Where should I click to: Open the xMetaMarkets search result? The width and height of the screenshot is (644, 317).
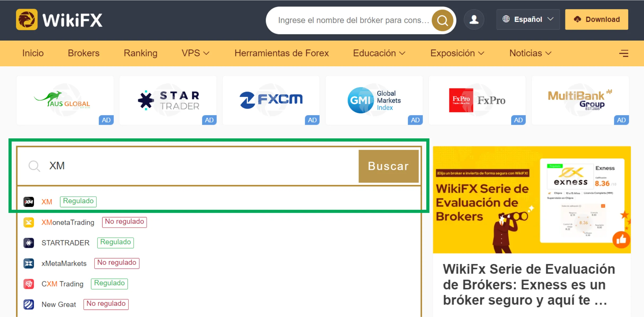pyautogui.click(x=219, y=263)
